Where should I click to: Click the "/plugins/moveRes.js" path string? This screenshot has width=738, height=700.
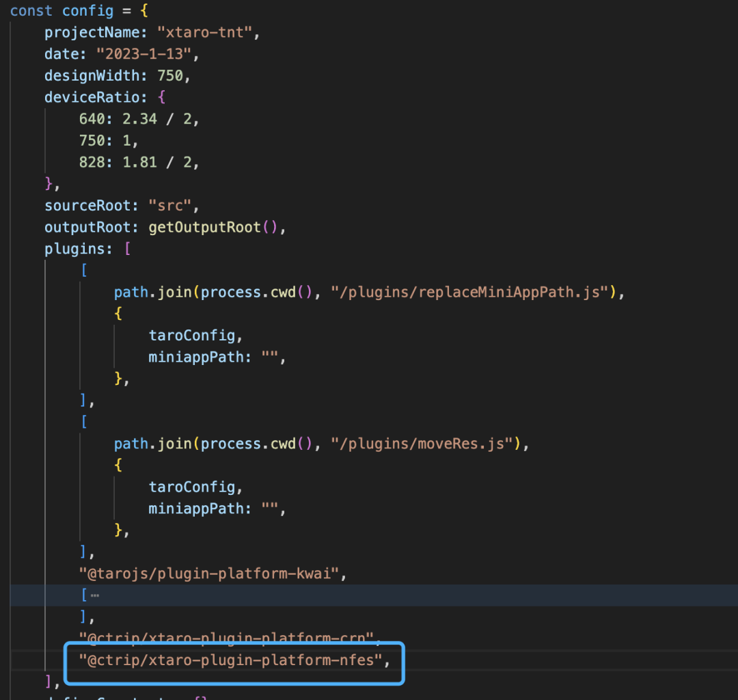click(x=422, y=444)
